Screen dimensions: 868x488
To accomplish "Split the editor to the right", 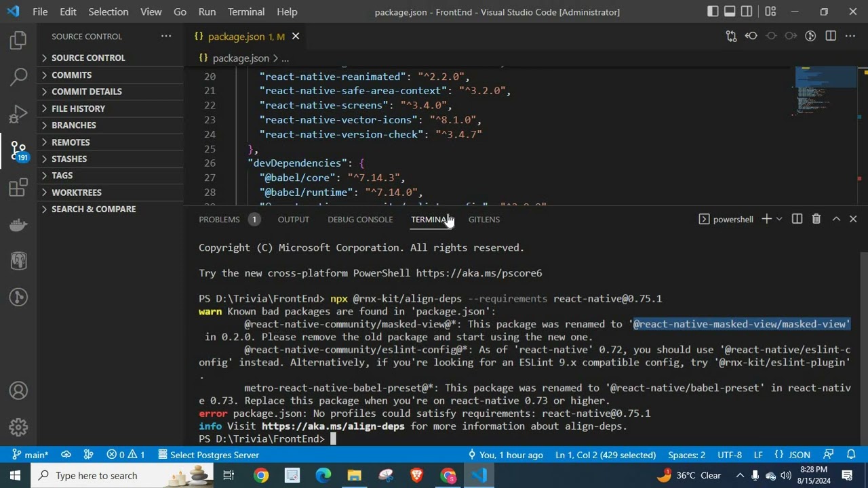I will (831, 36).
